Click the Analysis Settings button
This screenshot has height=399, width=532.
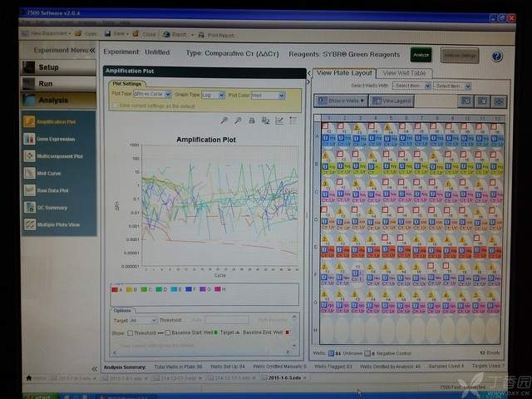click(x=460, y=56)
